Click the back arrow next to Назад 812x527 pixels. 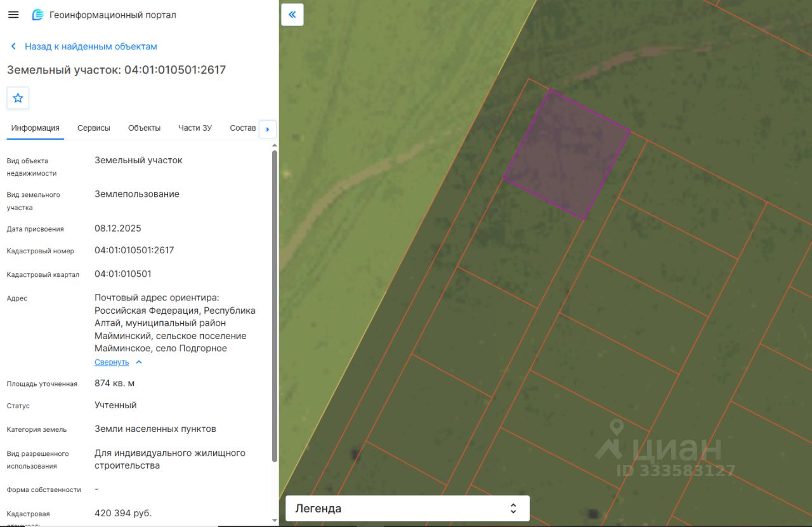click(x=13, y=46)
